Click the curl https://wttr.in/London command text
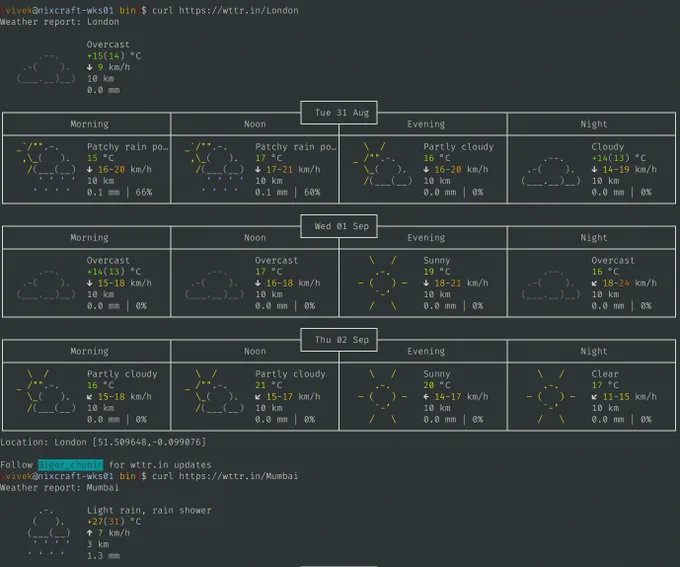The width and height of the screenshot is (680, 567). coord(225,10)
